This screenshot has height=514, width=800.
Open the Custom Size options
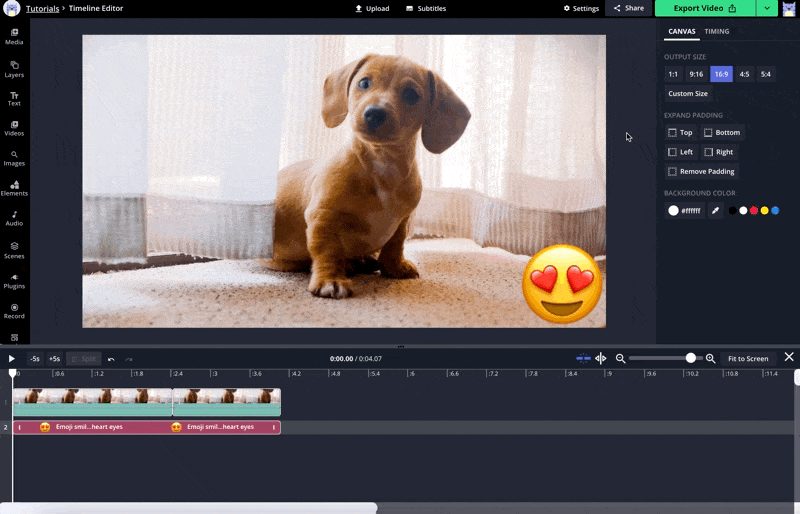click(688, 93)
